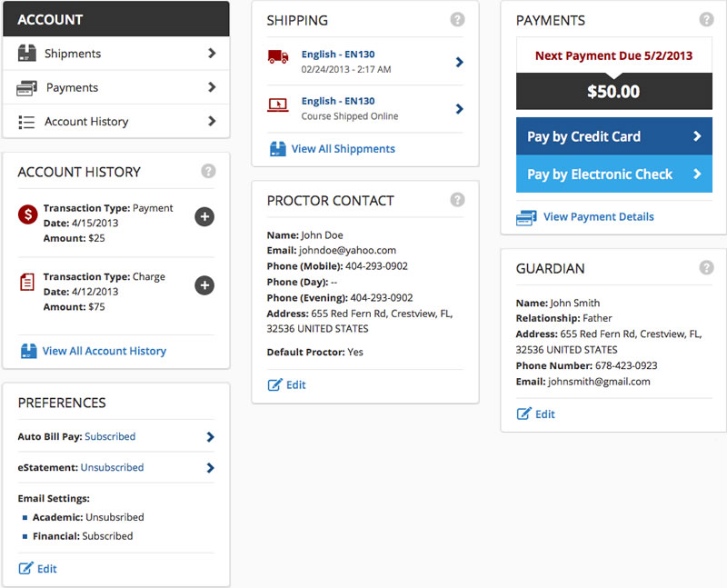Click the red charge document icon
Image resolution: width=727 pixels, height=588 pixels.
27,284
